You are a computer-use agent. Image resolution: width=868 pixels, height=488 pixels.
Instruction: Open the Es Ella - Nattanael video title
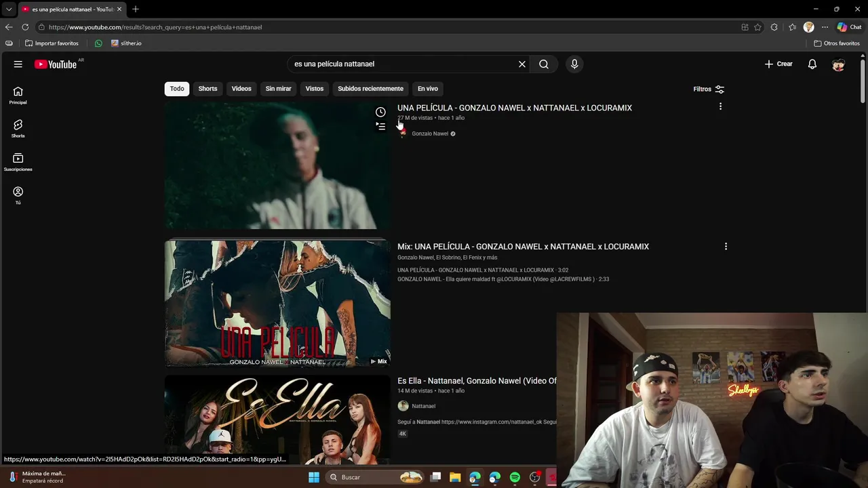tap(477, 381)
